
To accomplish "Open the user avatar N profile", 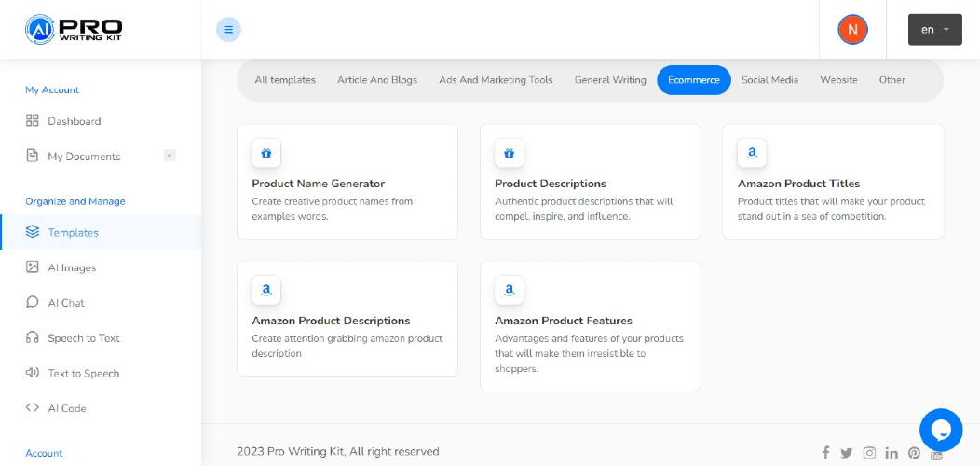I will [852, 30].
